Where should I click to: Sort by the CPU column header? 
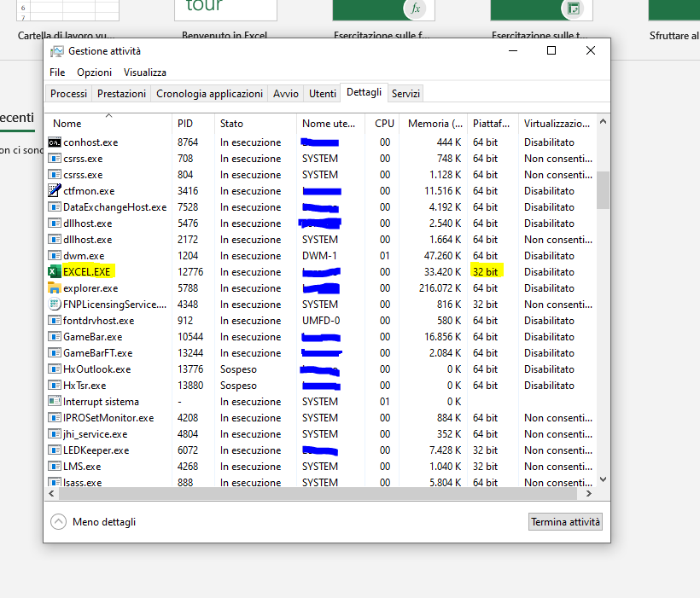click(x=382, y=124)
